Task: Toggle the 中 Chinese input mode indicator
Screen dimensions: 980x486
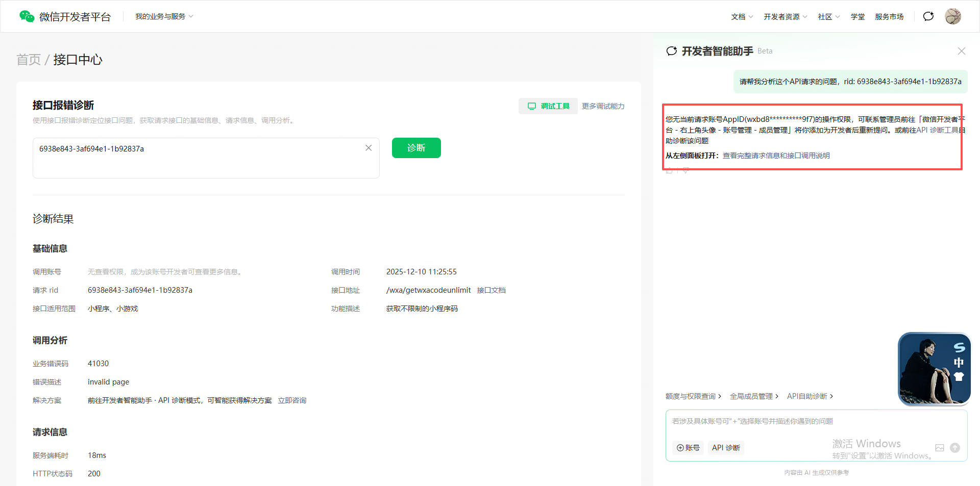Action: [959, 363]
